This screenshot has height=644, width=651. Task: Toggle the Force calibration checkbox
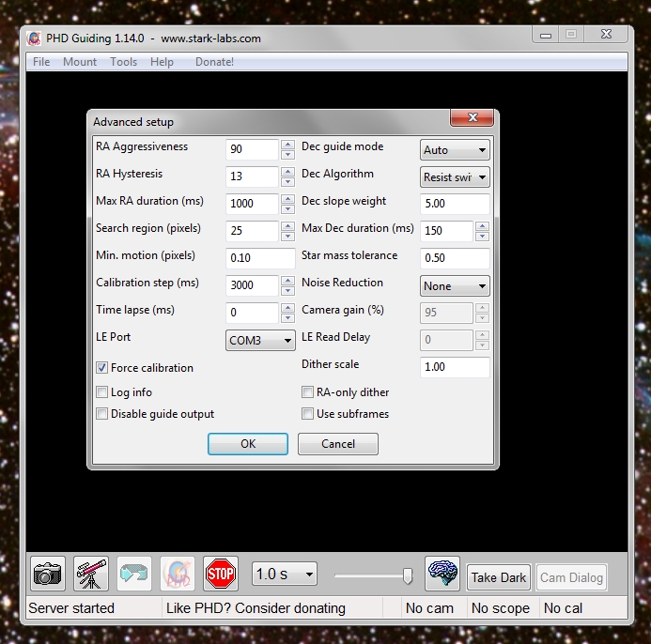point(101,368)
